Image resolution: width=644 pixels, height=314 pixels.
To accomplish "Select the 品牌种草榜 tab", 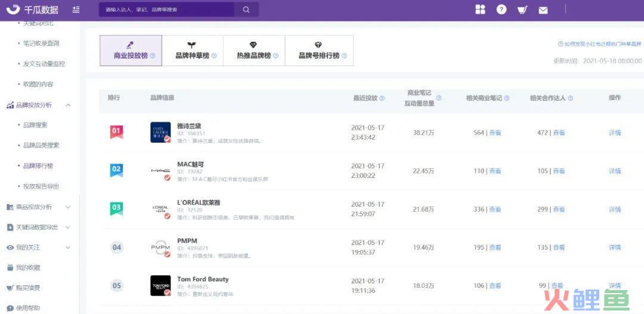I will coord(193,51).
